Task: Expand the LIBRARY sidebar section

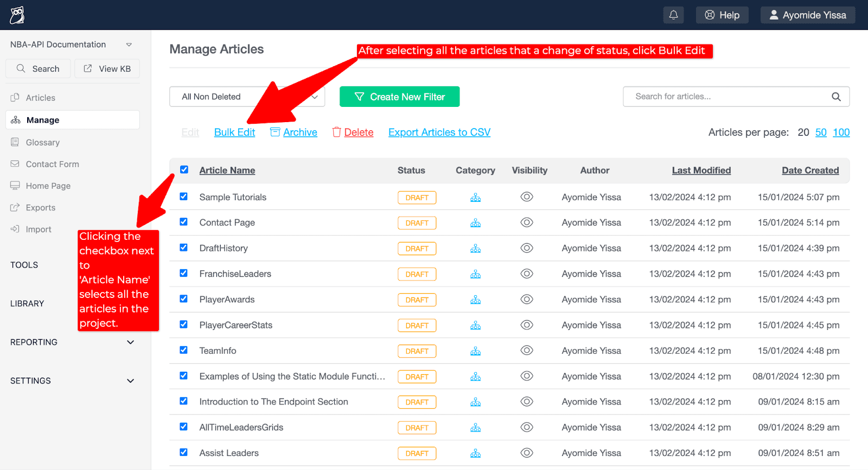Action: 27,303
